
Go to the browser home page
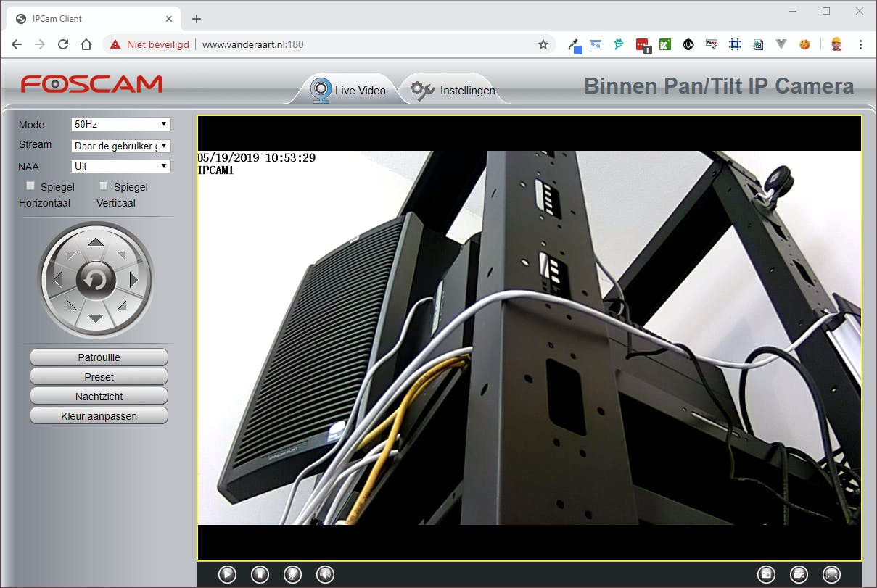pyautogui.click(x=86, y=44)
